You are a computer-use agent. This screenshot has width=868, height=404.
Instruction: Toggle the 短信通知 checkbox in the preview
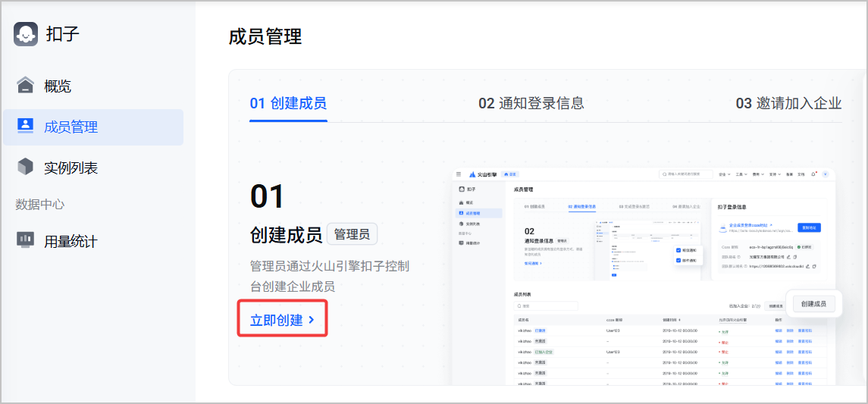679,250
